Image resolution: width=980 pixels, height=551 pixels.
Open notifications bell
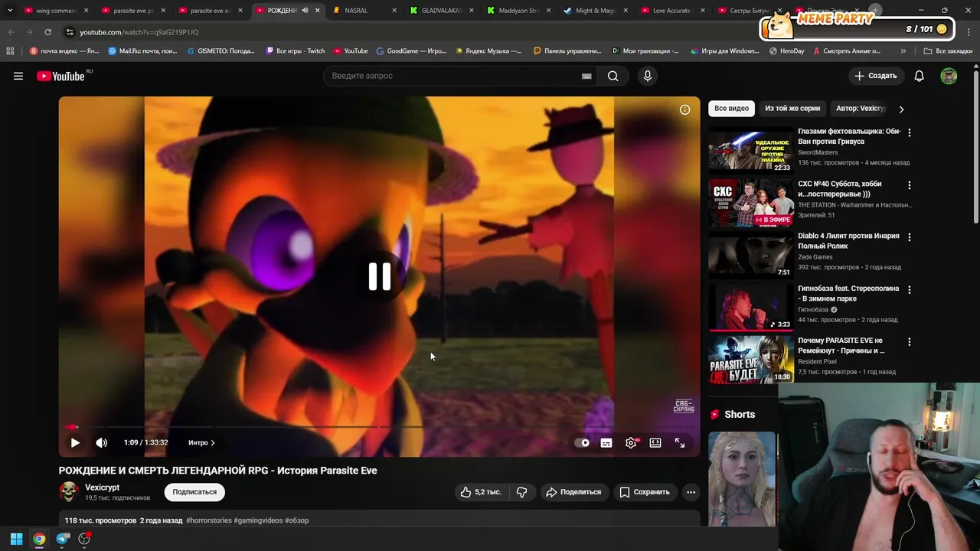pos(920,76)
